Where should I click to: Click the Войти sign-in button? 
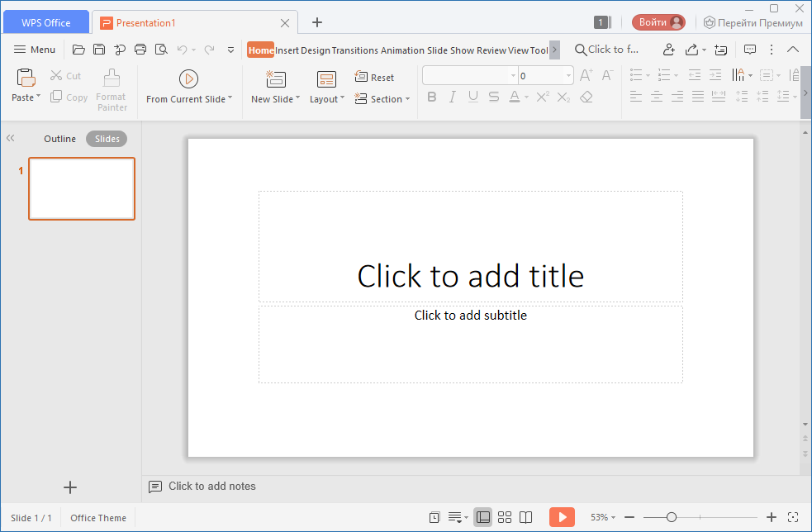click(658, 22)
